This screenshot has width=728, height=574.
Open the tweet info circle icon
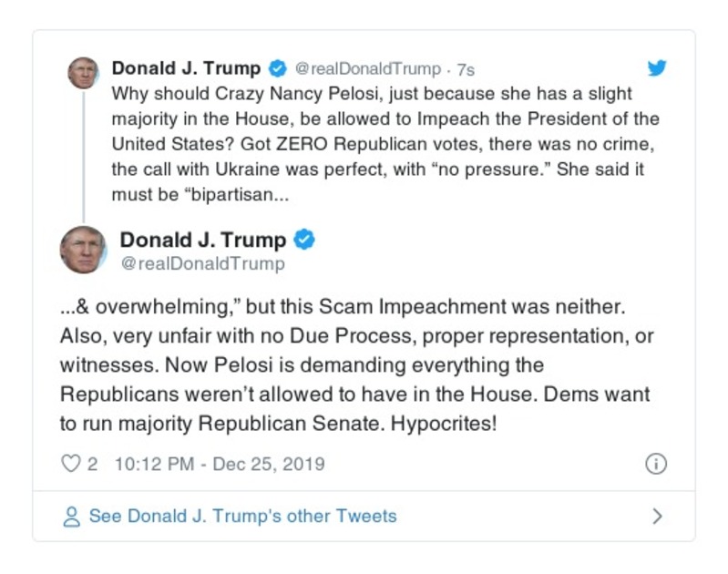pos(655,464)
